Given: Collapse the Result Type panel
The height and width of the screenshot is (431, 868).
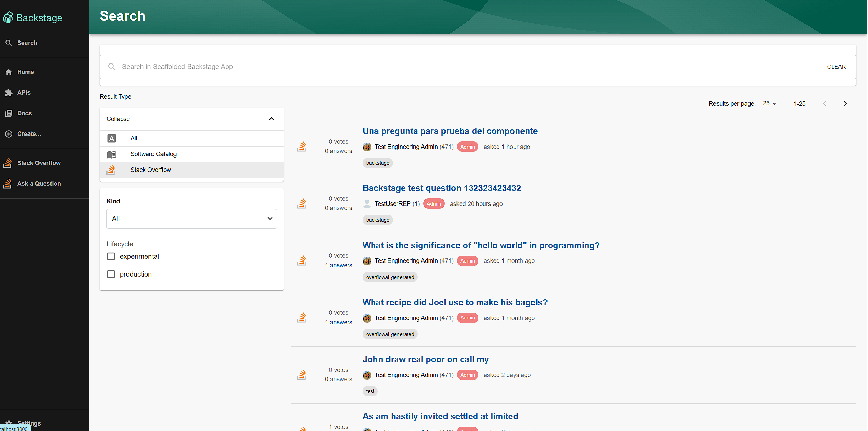Looking at the screenshot, I should [x=271, y=119].
